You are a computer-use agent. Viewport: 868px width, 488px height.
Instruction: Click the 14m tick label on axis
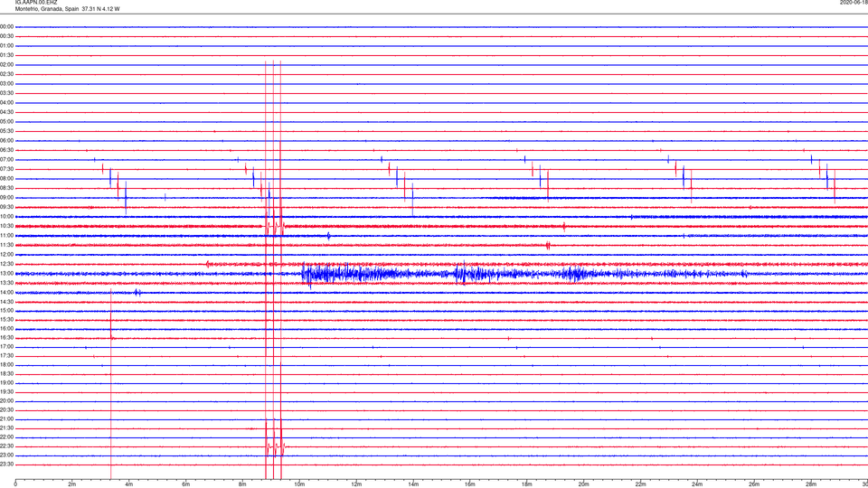point(413,484)
